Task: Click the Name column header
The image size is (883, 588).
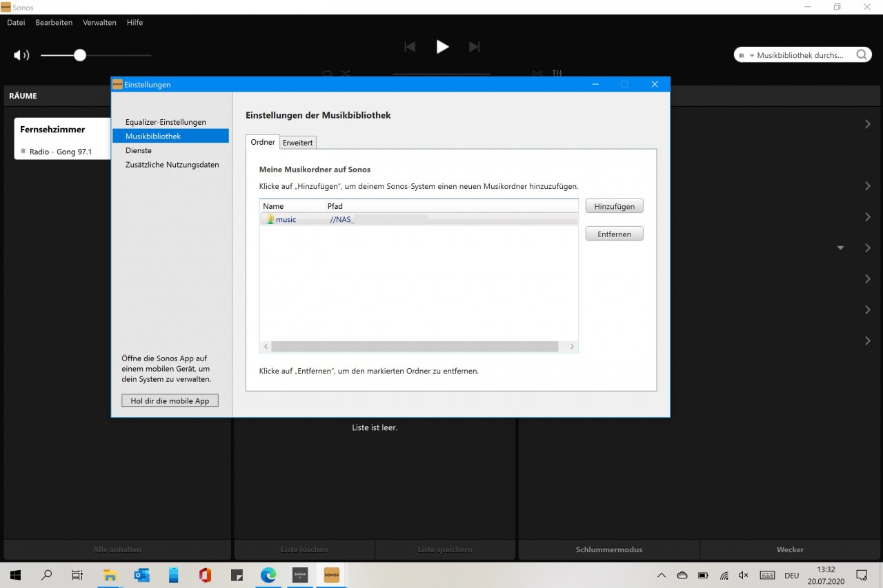Action: point(292,206)
